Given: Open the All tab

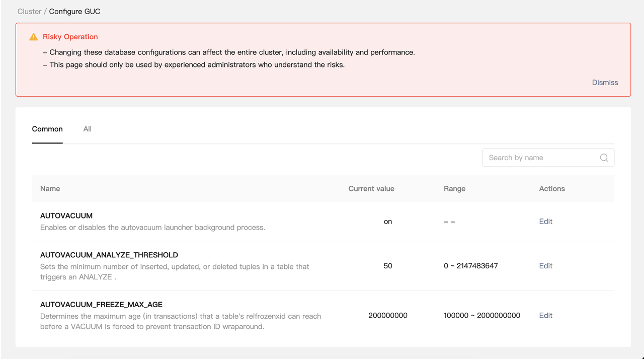Looking at the screenshot, I should tap(88, 129).
